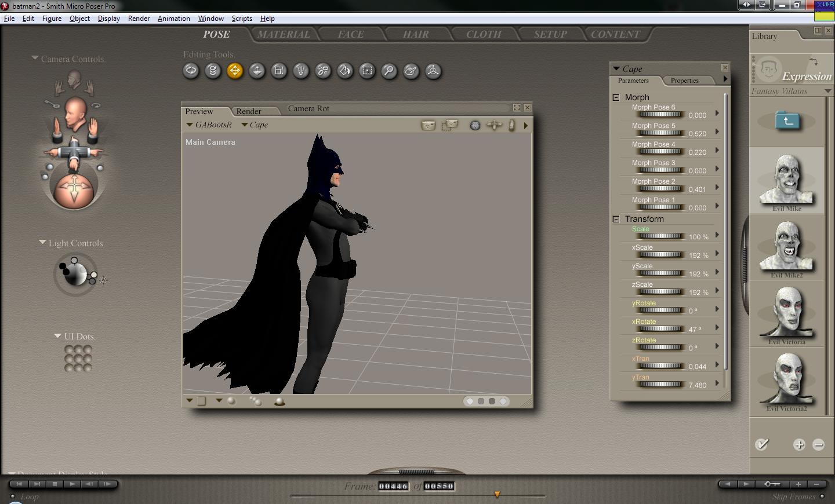
Task: Click the Area Render icon
Action: coord(449,125)
